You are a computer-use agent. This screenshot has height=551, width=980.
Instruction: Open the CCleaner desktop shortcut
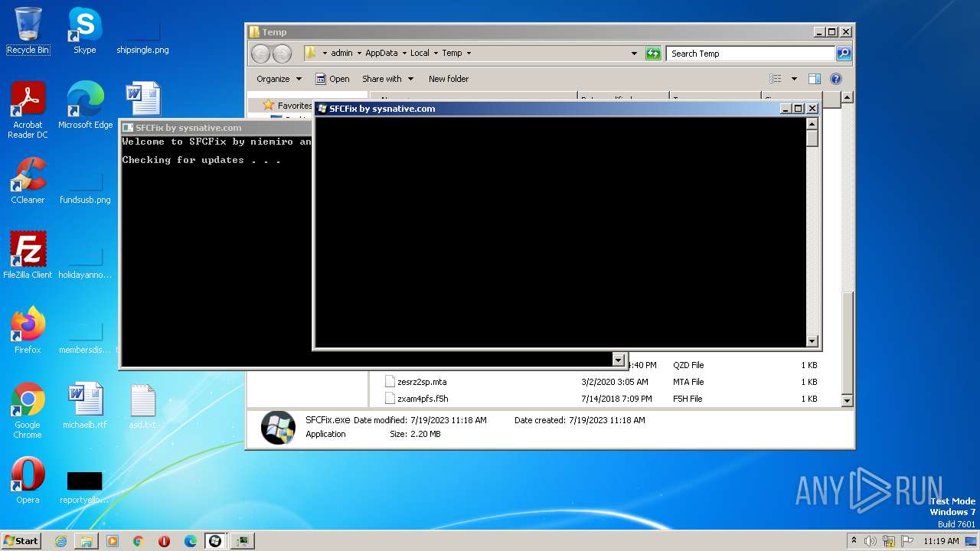pos(28,181)
